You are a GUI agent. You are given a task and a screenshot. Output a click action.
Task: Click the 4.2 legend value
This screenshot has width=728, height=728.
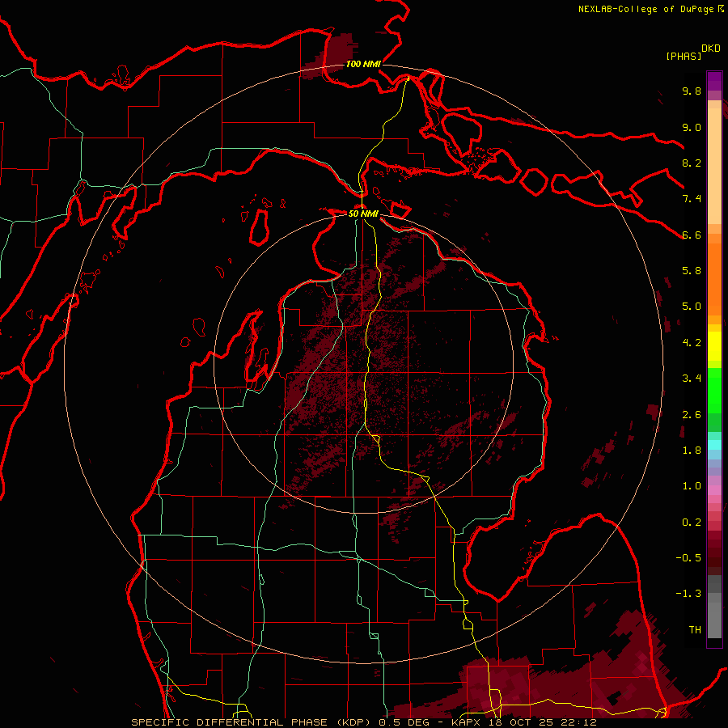pyautogui.click(x=692, y=343)
